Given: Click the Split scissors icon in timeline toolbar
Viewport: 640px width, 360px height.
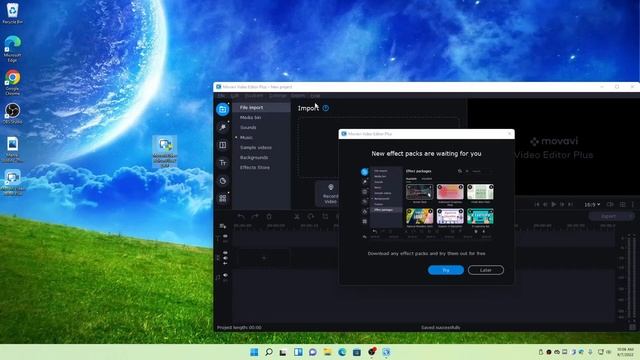Looking at the screenshot, I should point(297,216).
